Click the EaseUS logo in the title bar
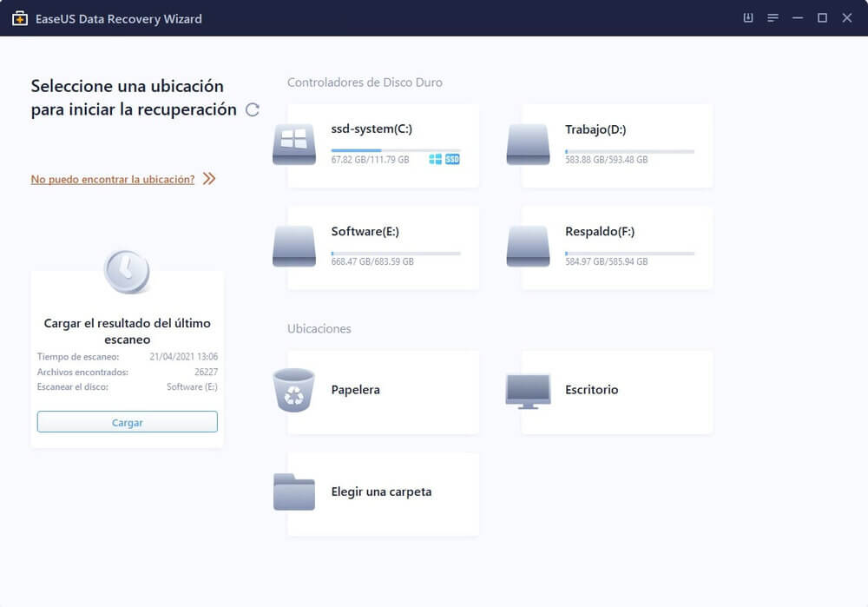Screen dimensions: 868x607 pos(19,18)
